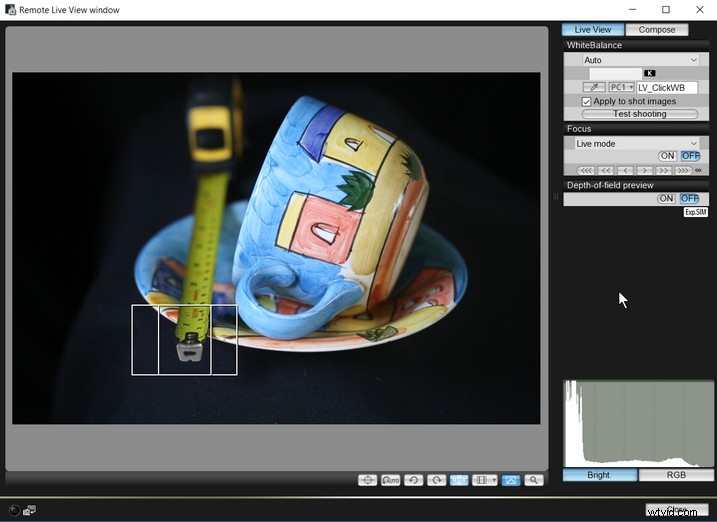Click the Close button at bottom right

[677, 509]
